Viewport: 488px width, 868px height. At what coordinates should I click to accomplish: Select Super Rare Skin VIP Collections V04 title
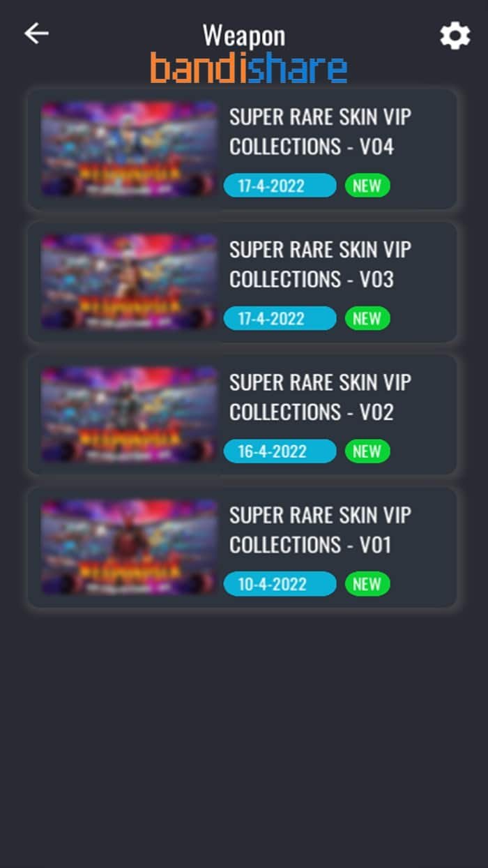[x=321, y=132]
